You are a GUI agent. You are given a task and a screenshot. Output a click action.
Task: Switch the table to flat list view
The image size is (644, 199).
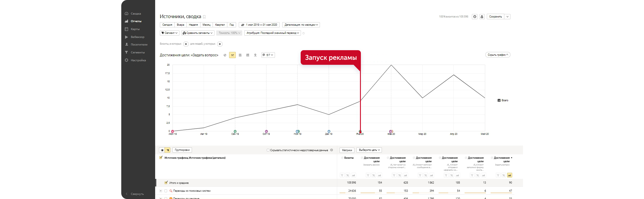point(162,150)
